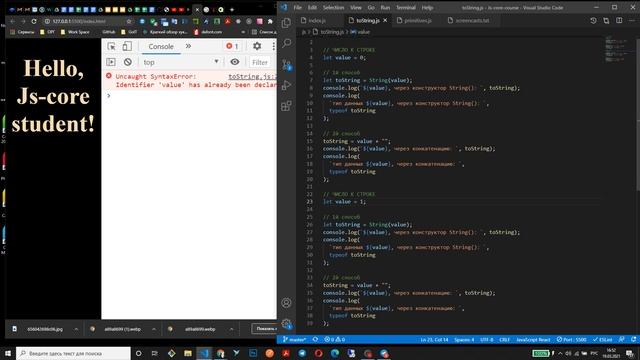Open errors and warnings in status bar
The height and width of the screenshot is (360, 640).
335,339
